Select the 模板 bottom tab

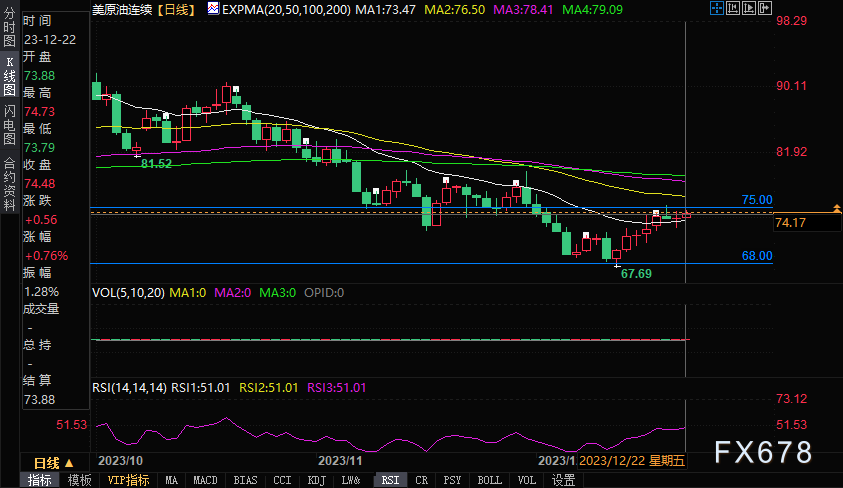point(80,480)
